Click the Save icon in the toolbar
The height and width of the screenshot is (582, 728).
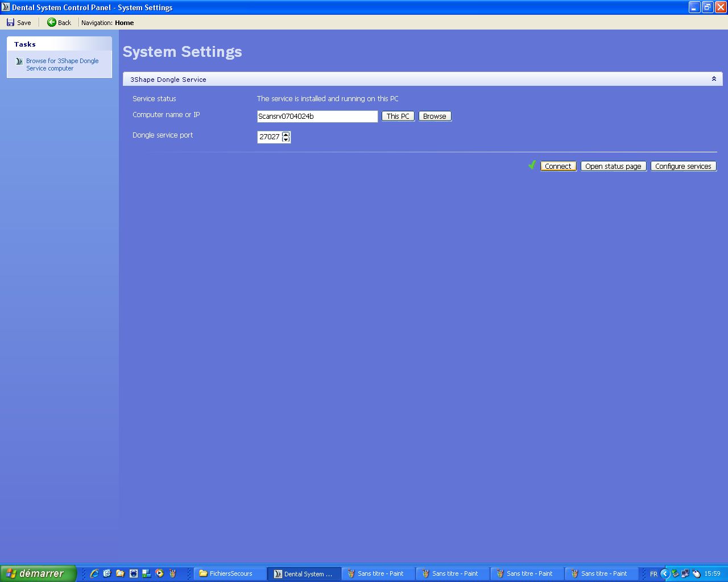11,23
